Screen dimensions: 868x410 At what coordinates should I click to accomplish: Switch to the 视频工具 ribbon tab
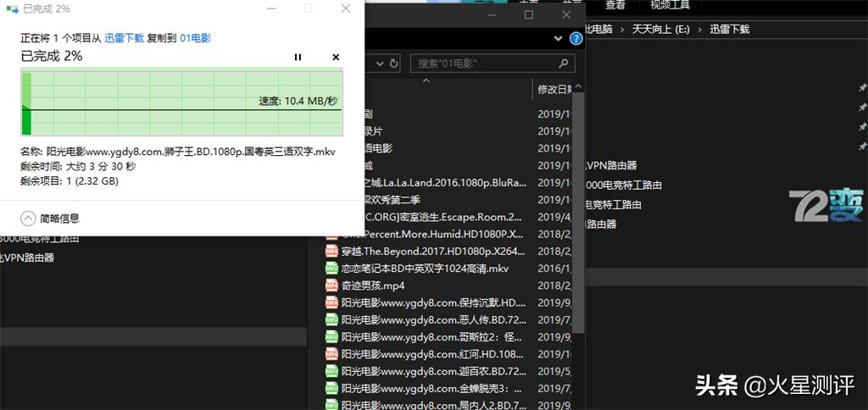670,6
